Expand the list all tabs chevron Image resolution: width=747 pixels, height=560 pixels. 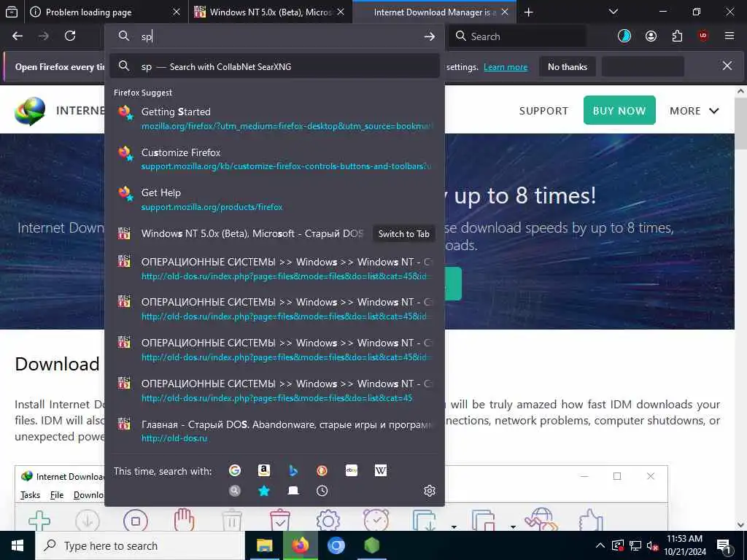coord(614,12)
